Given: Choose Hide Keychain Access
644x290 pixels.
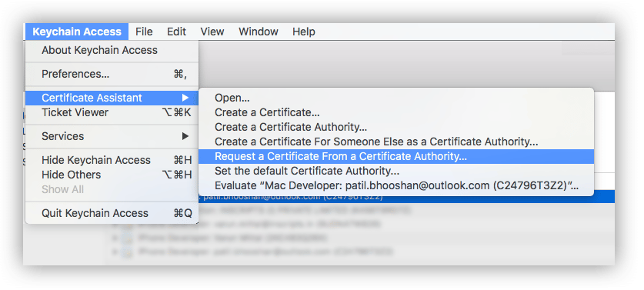Looking at the screenshot, I should coord(112,160).
